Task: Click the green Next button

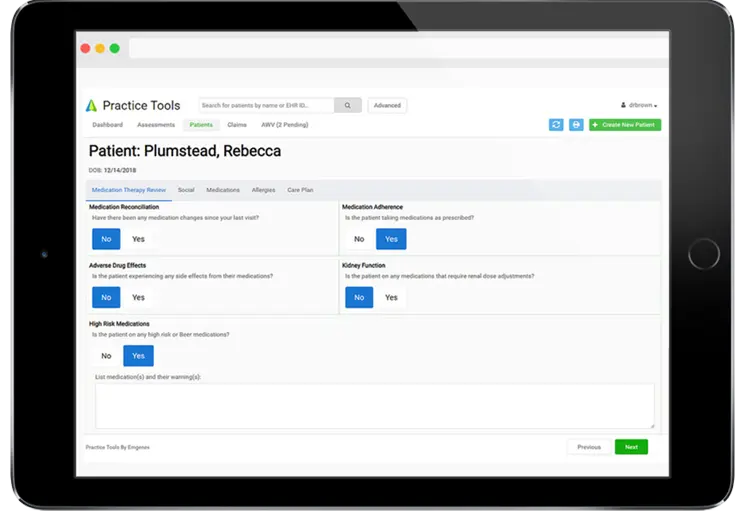Action: point(632,447)
